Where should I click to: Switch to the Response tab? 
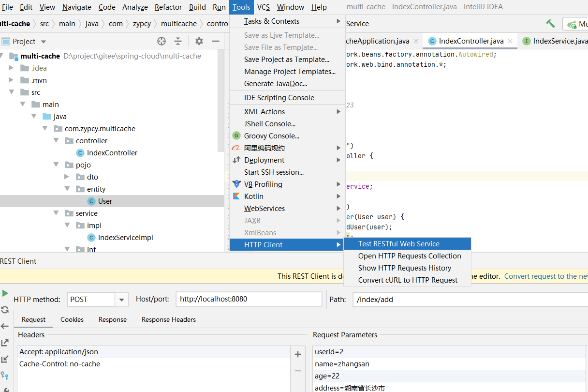113,320
